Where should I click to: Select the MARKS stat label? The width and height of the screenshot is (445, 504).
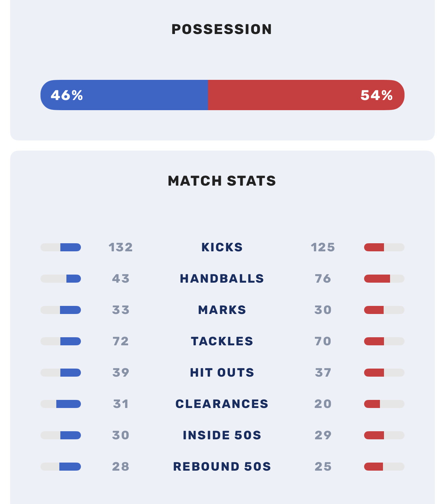point(222,310)
